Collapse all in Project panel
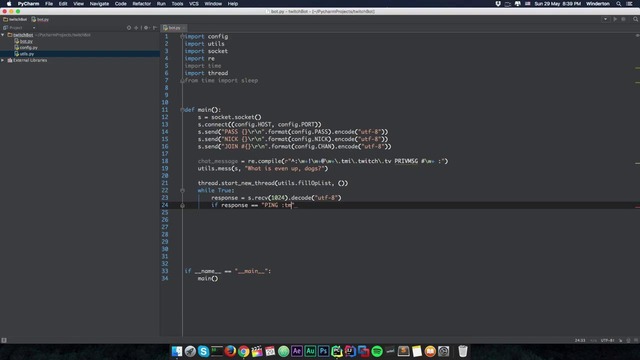Viewport: 640px width, 360px height. tap(136, 28)
